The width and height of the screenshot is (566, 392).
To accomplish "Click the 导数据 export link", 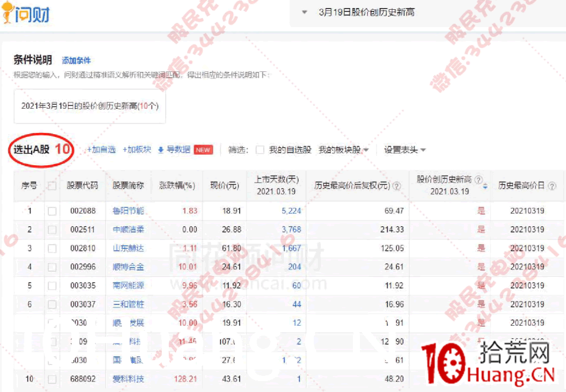I will click(178, 150).
